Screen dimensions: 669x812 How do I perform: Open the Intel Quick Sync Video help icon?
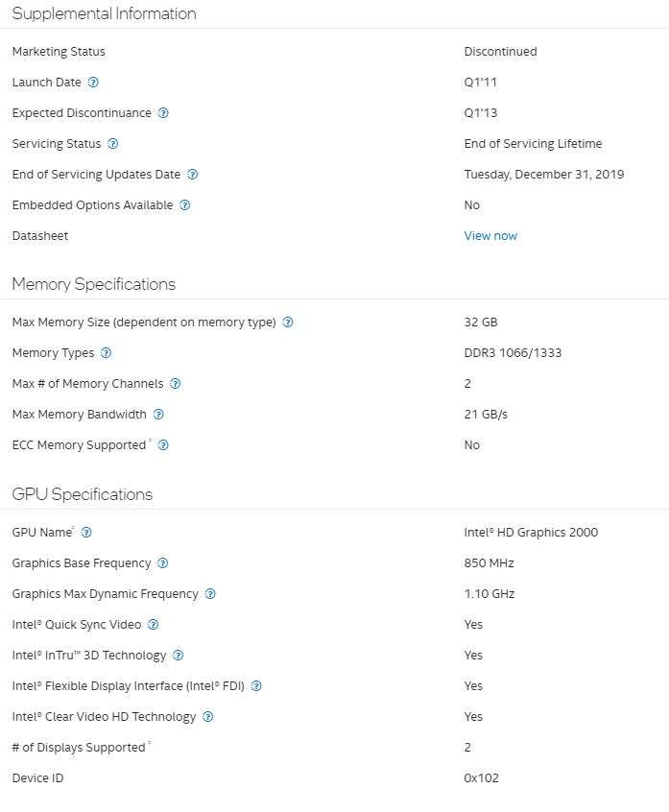click(153, 625)
